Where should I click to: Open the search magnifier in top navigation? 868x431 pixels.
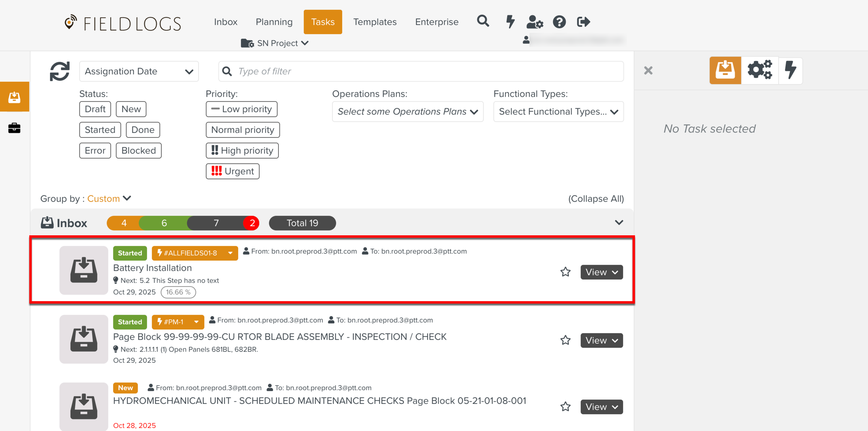[483, 22]
